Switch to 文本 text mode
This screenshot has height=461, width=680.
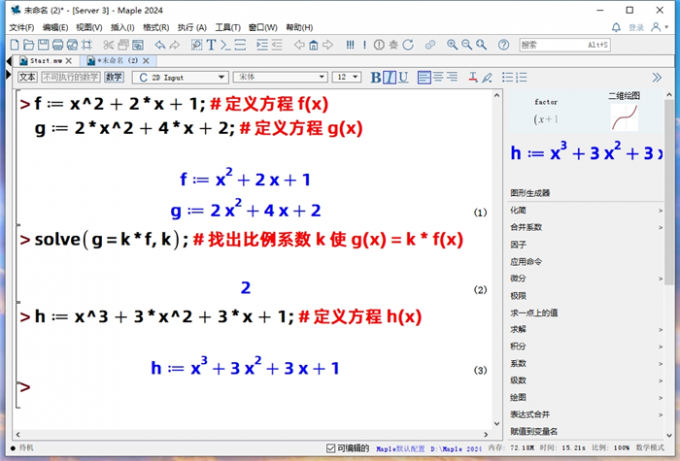[27, 77]
